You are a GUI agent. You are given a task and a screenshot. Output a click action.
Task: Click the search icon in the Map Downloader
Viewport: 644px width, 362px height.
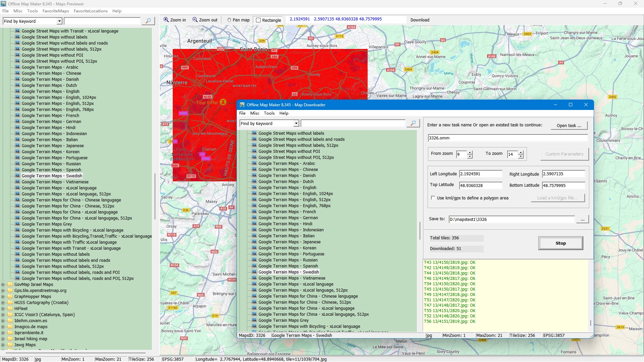pos(413,123)
